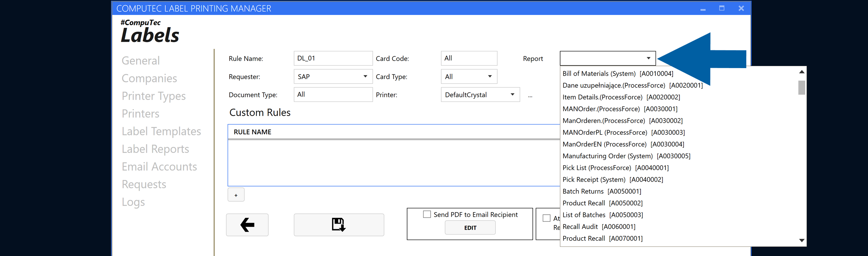Select Item Details.(ProcessForce) [A0020002]

pyautogui.click(x=621, y=97)
